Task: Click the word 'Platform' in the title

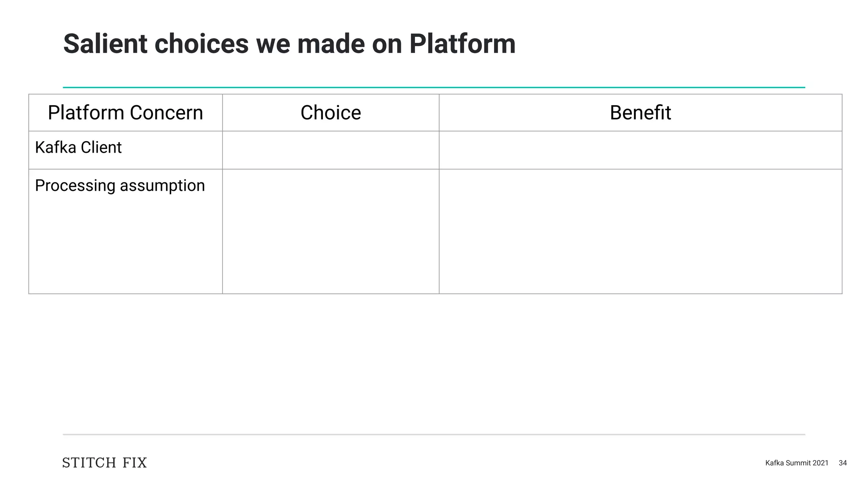Action: tap(462, 44)
